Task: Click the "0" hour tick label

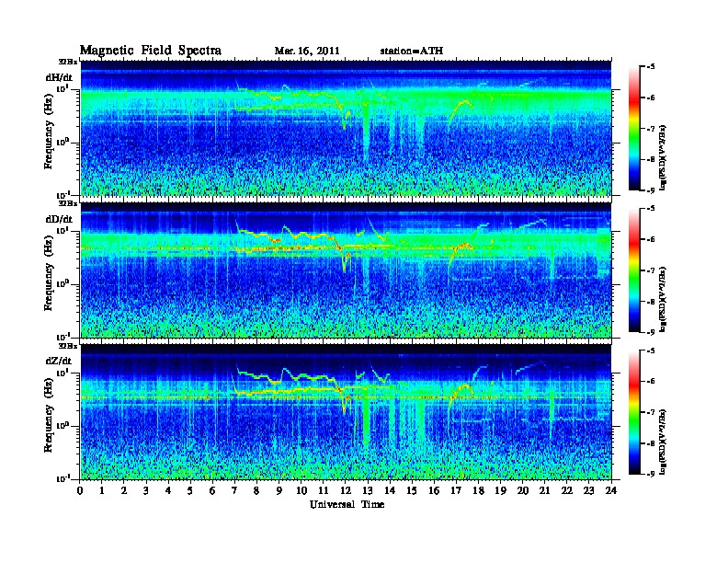Action: coord(80,490)
